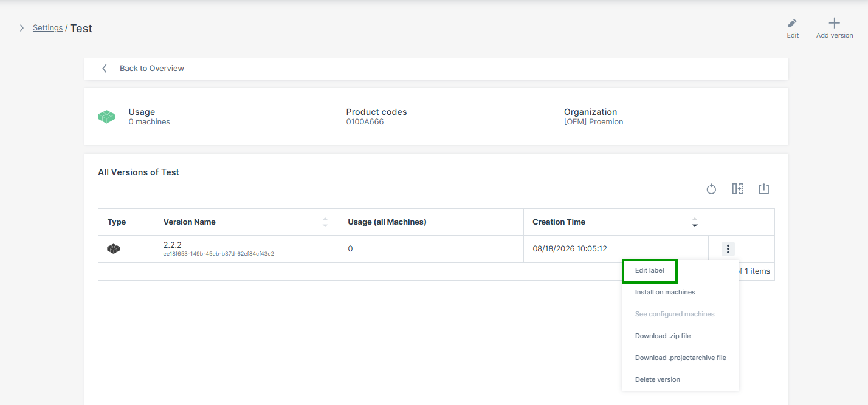The width and height of the screenshot is (868, 405).
Task: Click the Type column header
Action: pos(117,222)
